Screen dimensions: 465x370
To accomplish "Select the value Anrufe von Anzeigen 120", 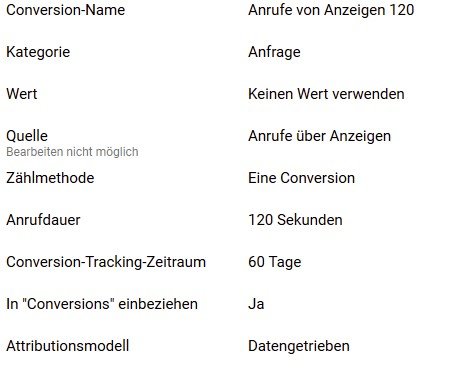I will pyautogui.click(x=331, y=11).
